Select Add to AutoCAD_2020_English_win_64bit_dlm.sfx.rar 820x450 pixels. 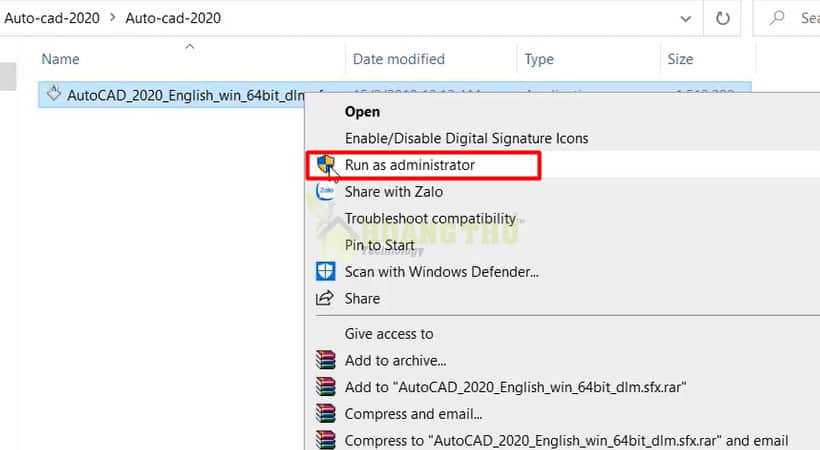click(515, 387)
